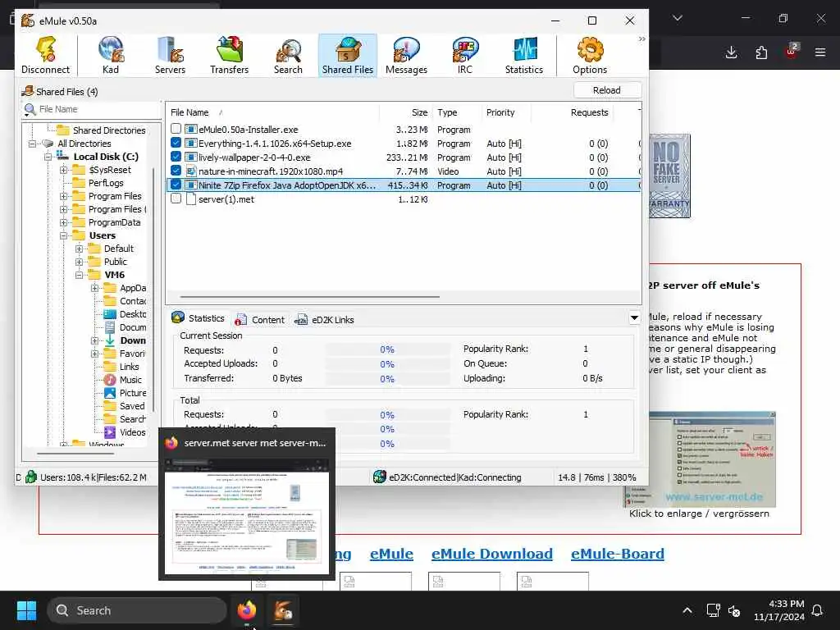Open the Servers view
The image size is (840, 630).
pyautogui.click(x=170, y=56)
